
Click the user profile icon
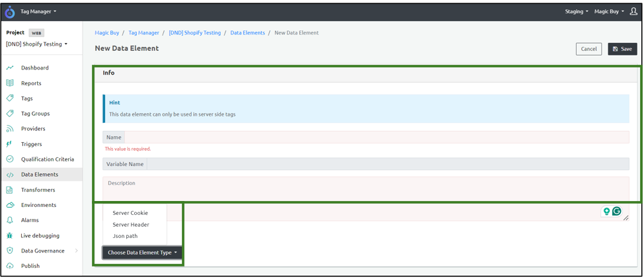[633, 11]
